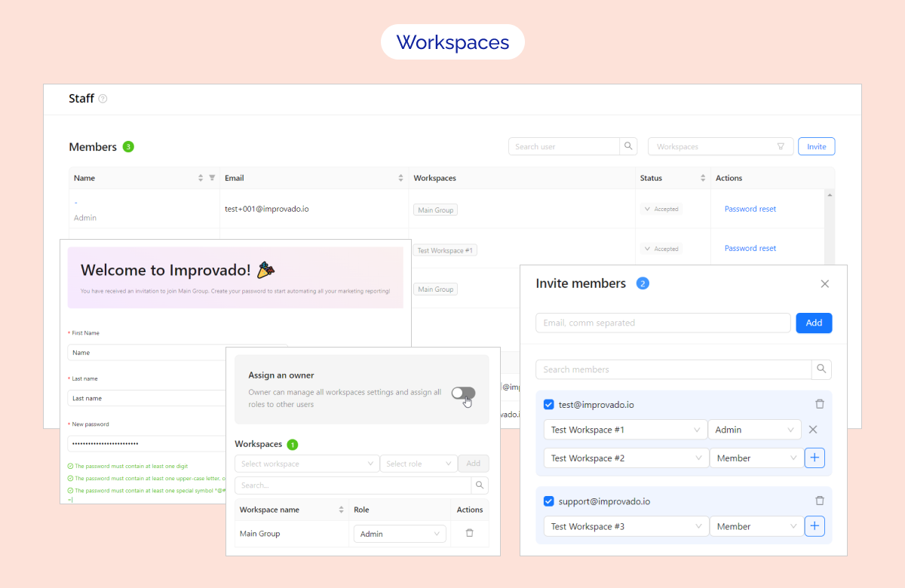Delete support@improvado.io invite with trash icon
Screen dimensions: 905x588
pos(820,501)
